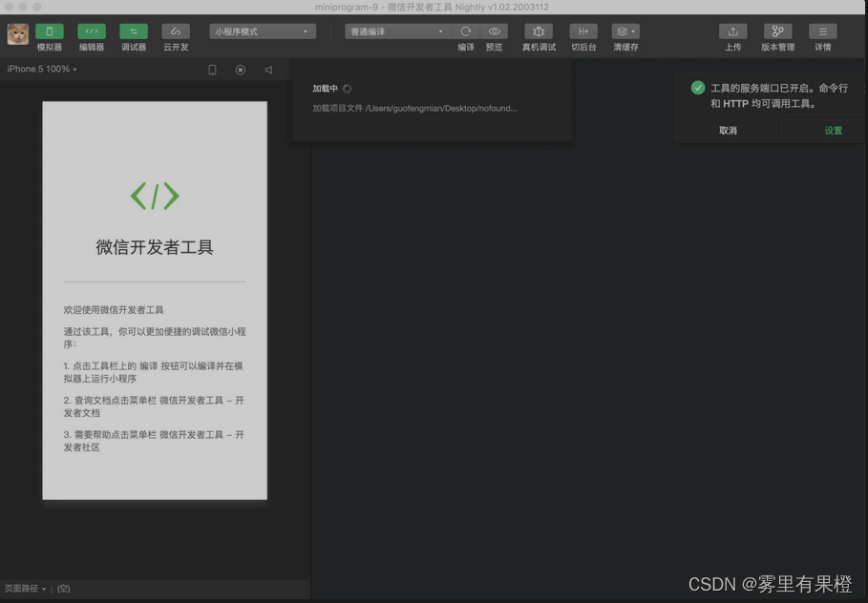Screen dimensions: 868x603
Task: Click the device rotate phone icon
Action: click(x=212, y=70)
